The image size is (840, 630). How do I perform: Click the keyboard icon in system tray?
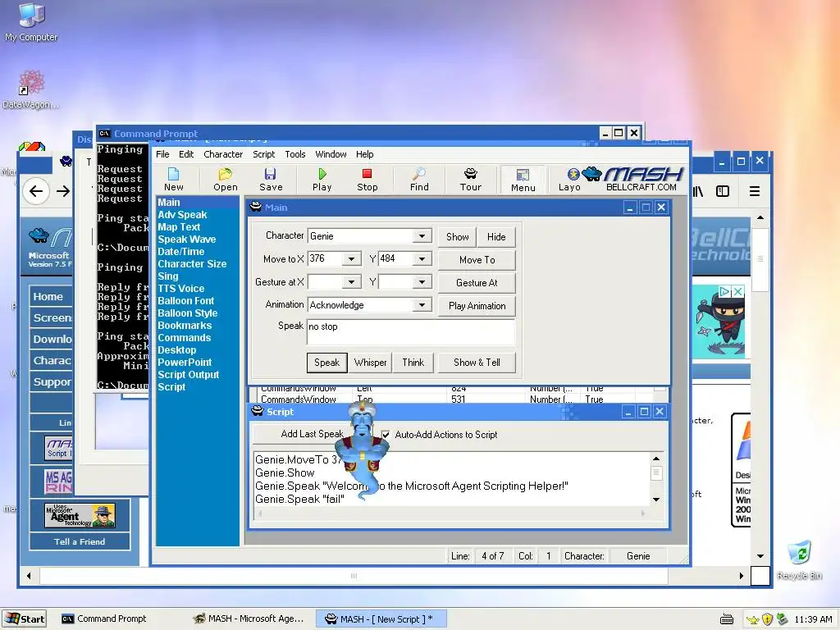pos(727,619)
